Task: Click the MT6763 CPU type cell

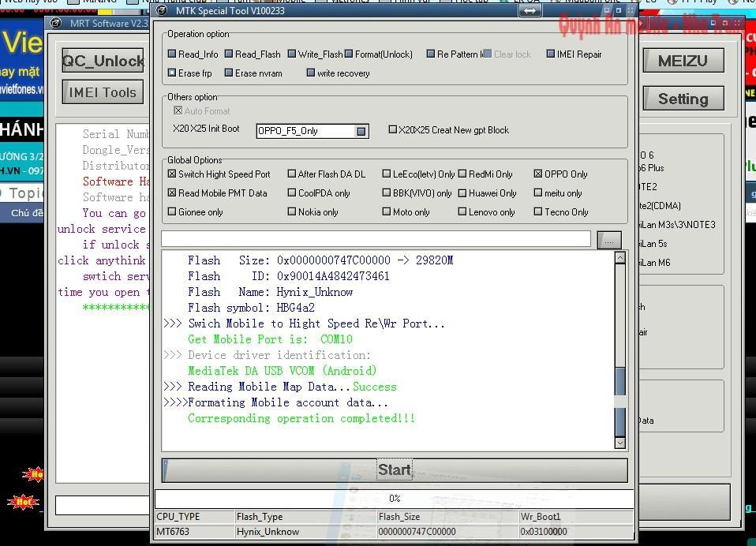Action: point(195,532)
